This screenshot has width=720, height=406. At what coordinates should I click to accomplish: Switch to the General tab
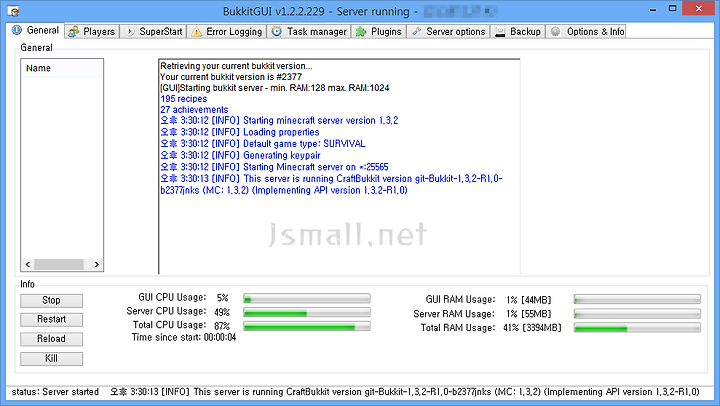tap(35, 30)
